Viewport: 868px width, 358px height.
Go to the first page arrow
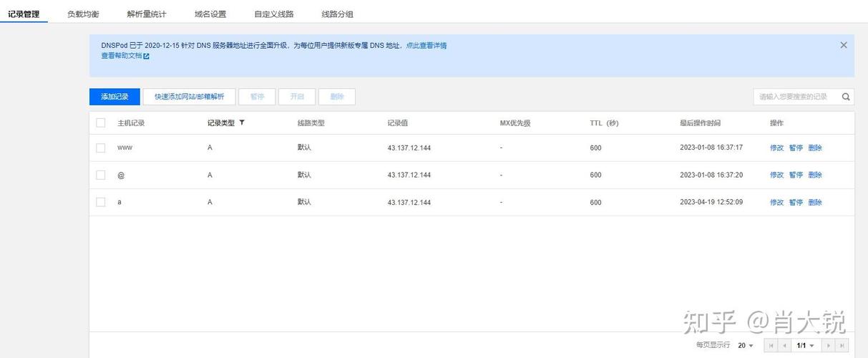(x=771, y=345)
